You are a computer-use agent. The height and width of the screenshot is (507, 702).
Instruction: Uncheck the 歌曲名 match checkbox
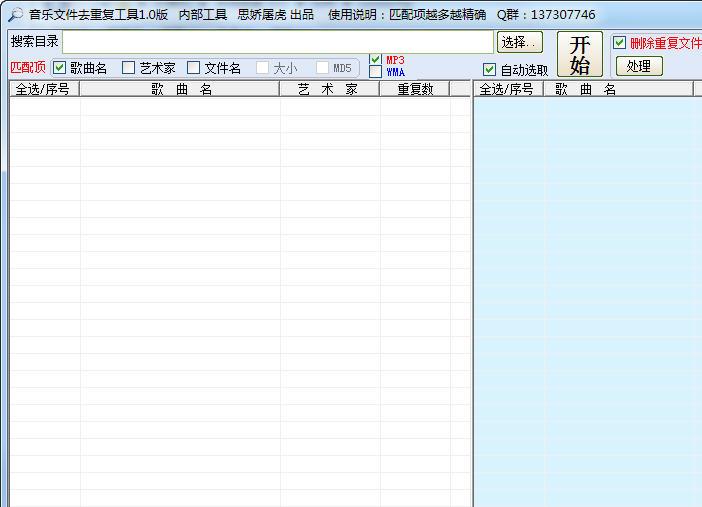(x=60, y=68)
